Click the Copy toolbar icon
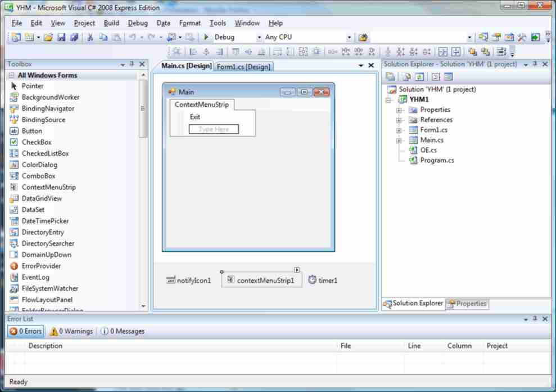Image resolution: width=556 pixels, height=392 pixels. [103, 37]
